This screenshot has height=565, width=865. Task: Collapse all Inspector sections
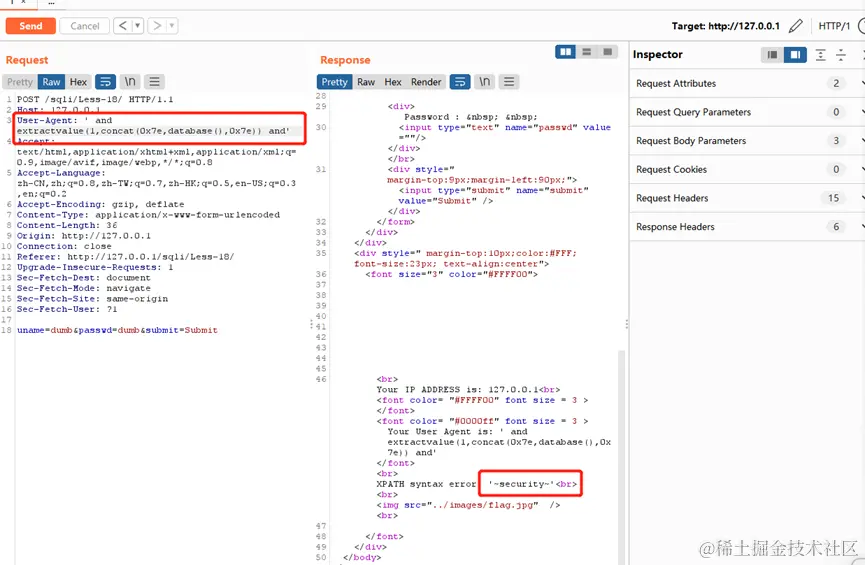pos(841,55)
